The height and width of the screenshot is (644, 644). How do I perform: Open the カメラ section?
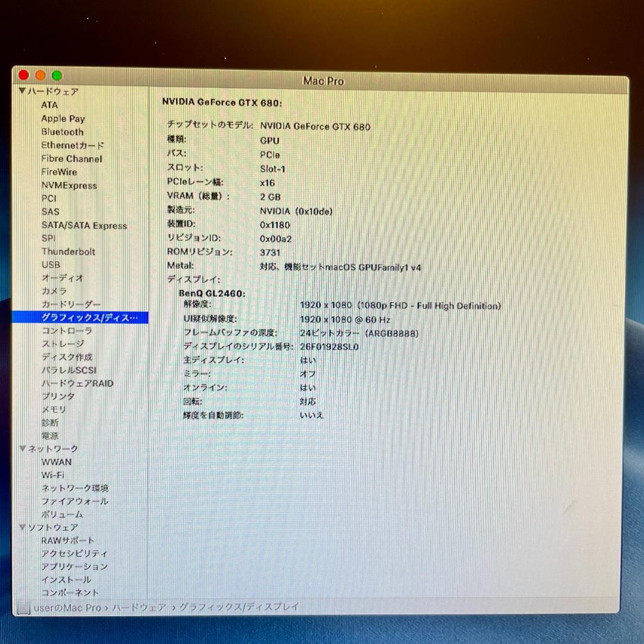coord(54,292)
